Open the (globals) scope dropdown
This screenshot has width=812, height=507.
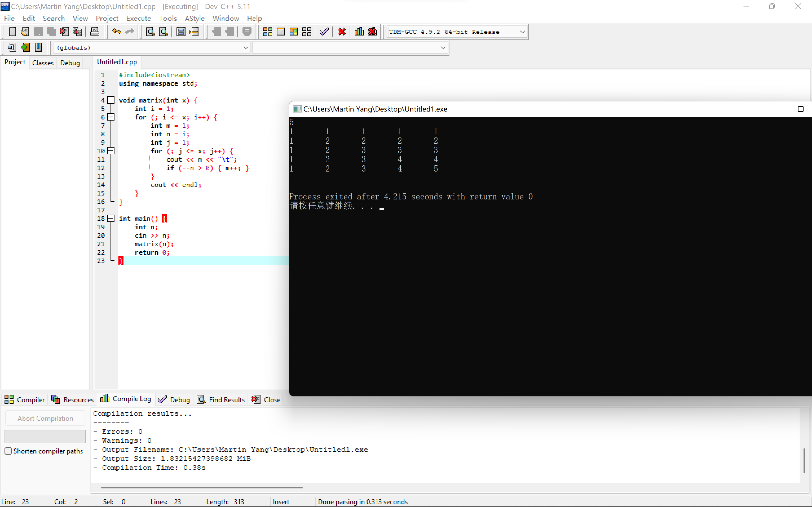pos(246,48)
